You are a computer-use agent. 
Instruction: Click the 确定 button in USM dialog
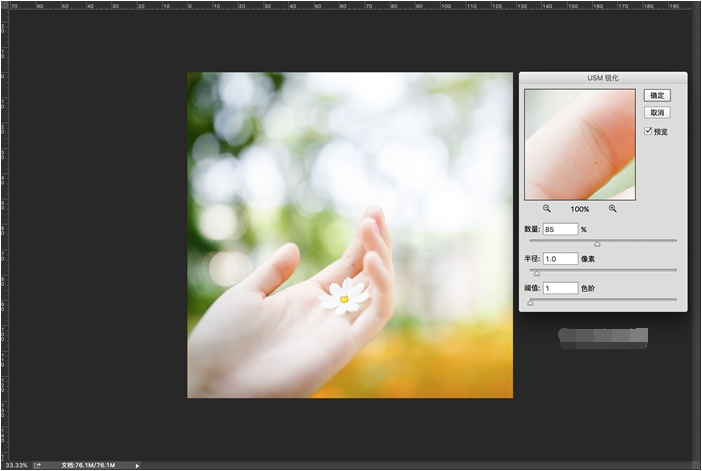[x=657, y=95]
